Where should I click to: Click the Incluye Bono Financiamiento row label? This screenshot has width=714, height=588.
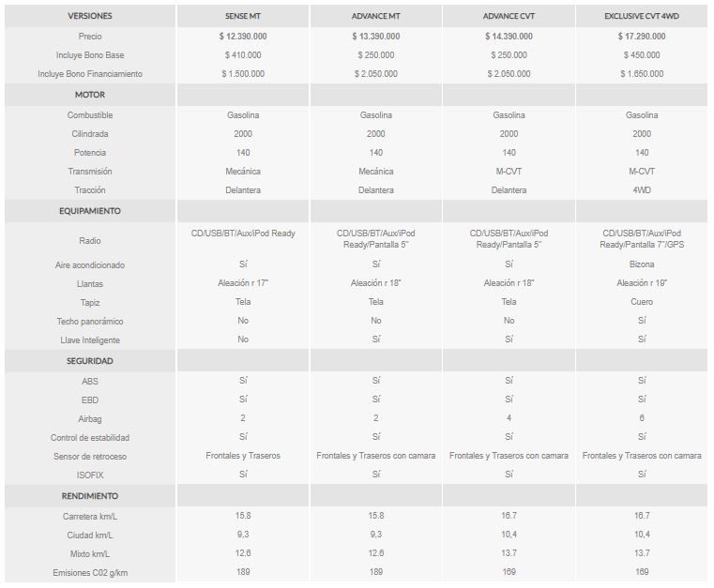pyautogui.click(x=90, y=74)
